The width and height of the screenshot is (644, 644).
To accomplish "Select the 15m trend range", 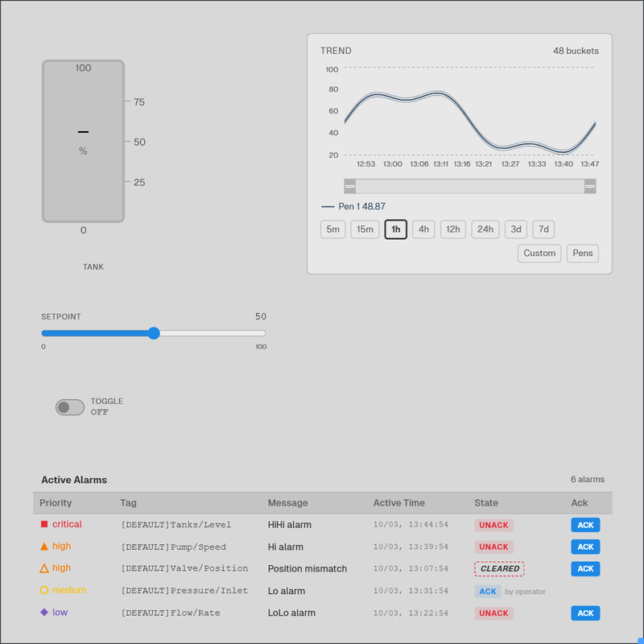I will coord(365,229).
